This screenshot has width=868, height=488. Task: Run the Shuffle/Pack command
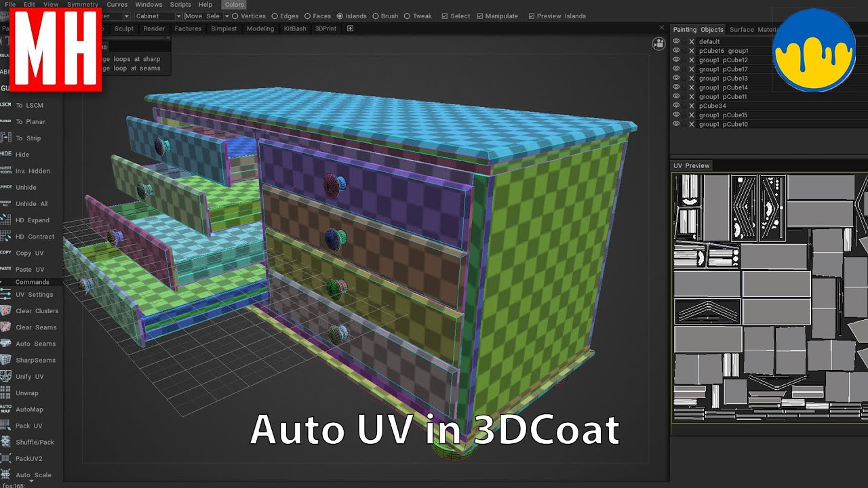(x=35, y=443)
